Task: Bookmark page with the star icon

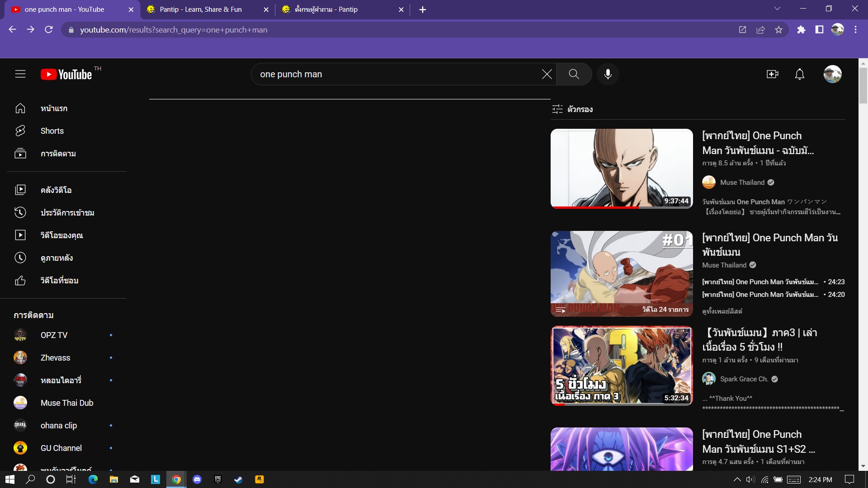Action: point(778,30)
